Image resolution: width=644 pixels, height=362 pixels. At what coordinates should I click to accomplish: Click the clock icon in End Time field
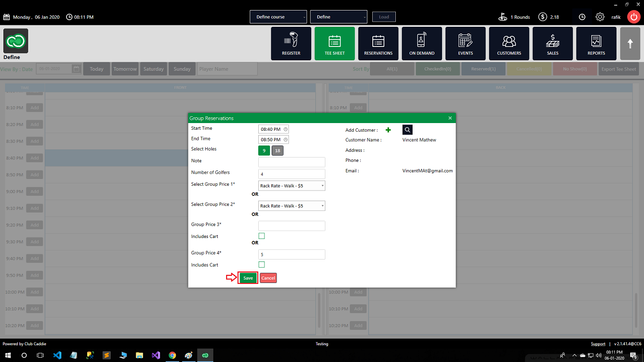point(286,139)
